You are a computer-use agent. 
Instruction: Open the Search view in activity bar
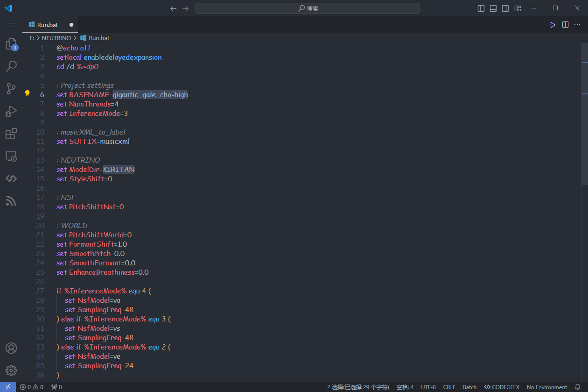[11, 66]
